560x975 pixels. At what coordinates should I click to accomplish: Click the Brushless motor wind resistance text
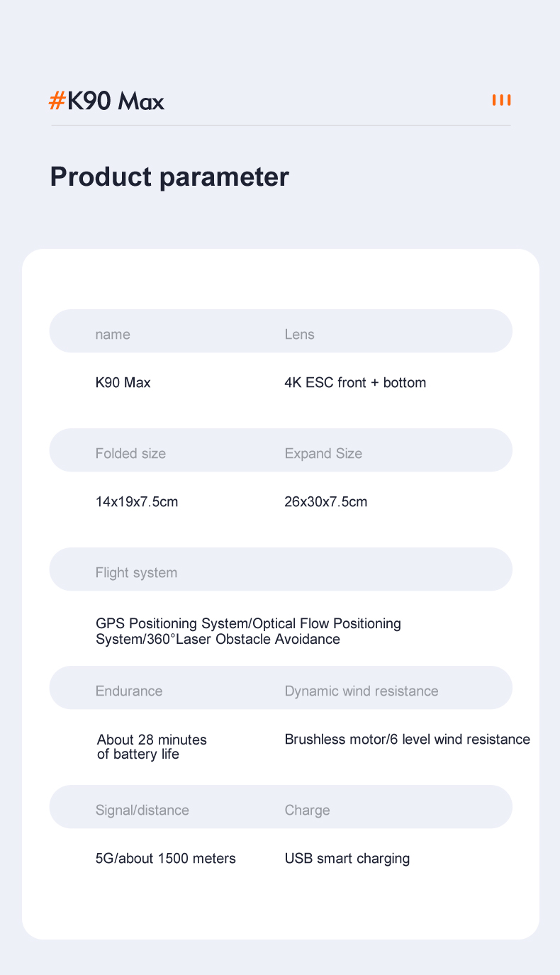(x=407, y=740)
